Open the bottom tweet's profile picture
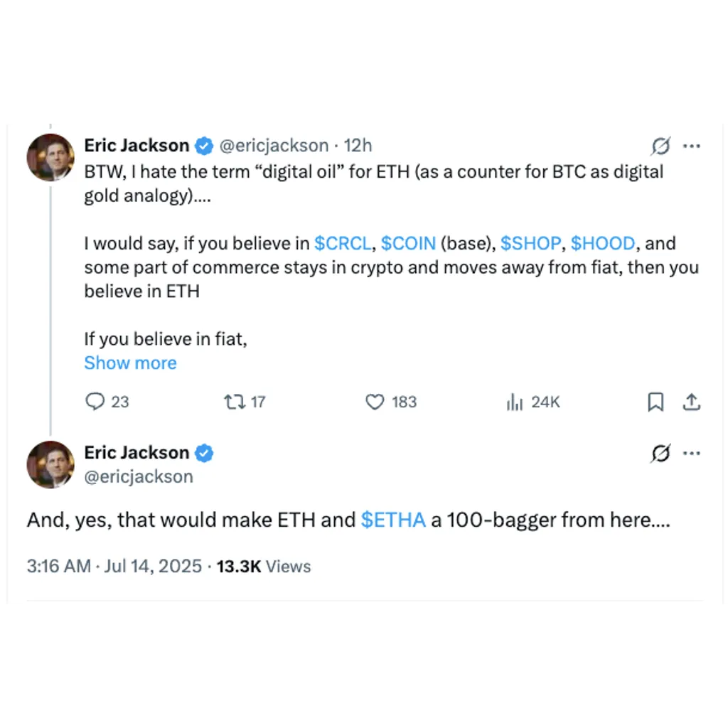Image resolution: width=728 pixels, height=728 pixels. (50, 465)
